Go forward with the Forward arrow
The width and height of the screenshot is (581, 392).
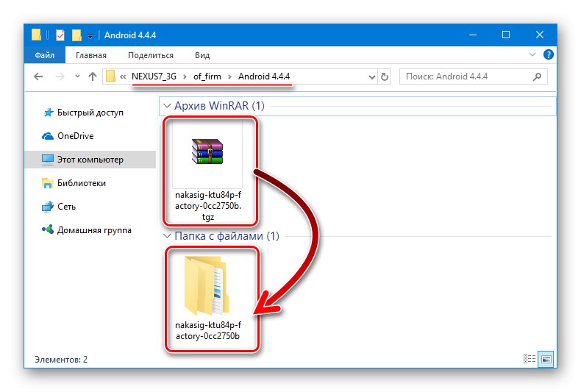60,76
